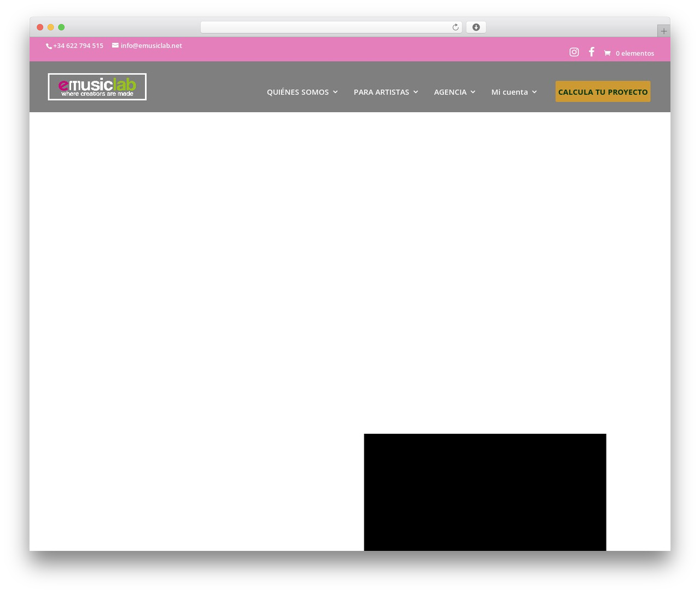Click the phone icon beside the number
The image size is (700, 593).
click(x=49, y=46)
